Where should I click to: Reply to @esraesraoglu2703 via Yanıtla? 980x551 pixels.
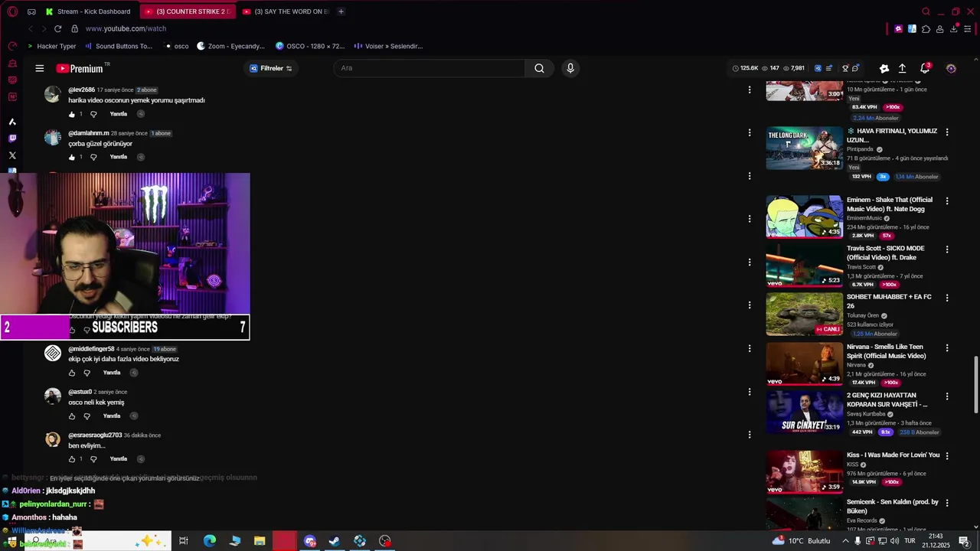click(x=119, y=459)
